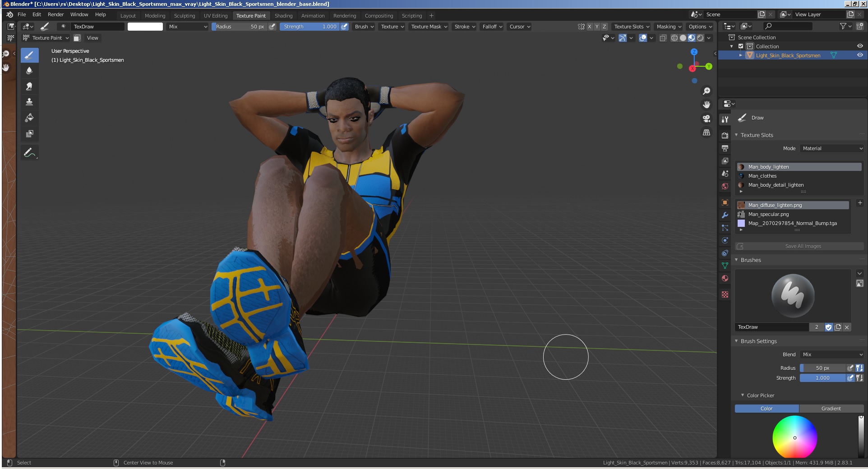Viewport: 868px width, 469px height.
Task: Select the Annotate tool
Action: click(29, 153)
